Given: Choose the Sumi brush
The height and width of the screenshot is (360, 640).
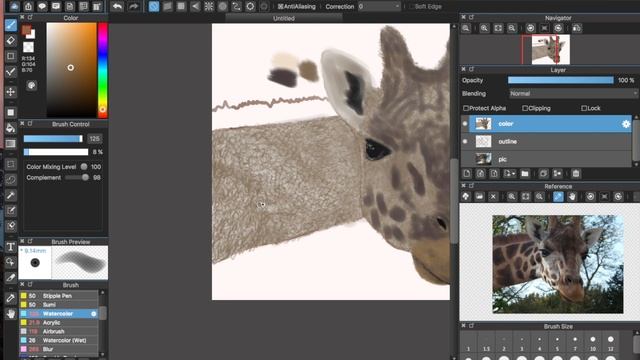Looking at the screenshot, I should (x=58, y=305).
